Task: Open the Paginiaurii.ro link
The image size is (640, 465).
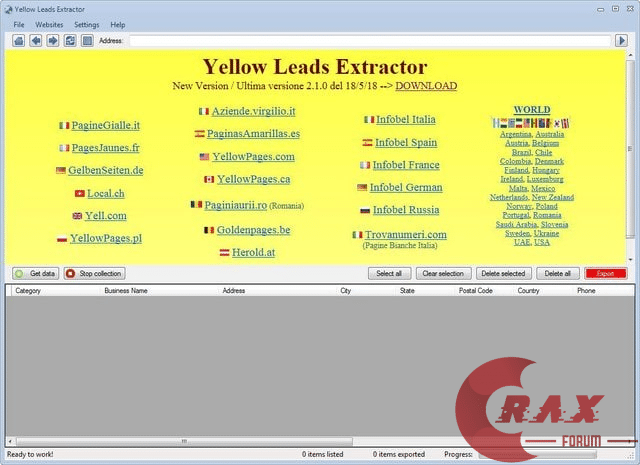Action: click(236, 205)
